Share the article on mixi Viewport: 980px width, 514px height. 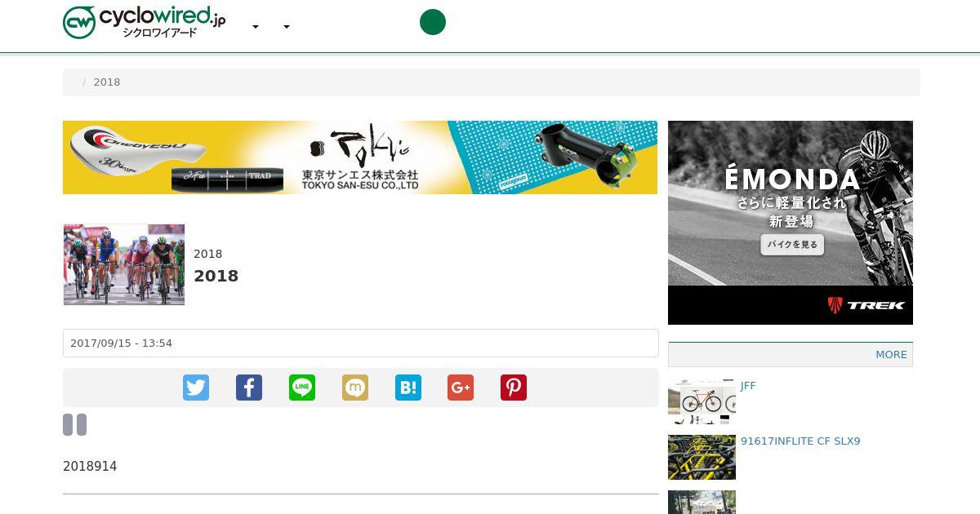pos(355,388)
